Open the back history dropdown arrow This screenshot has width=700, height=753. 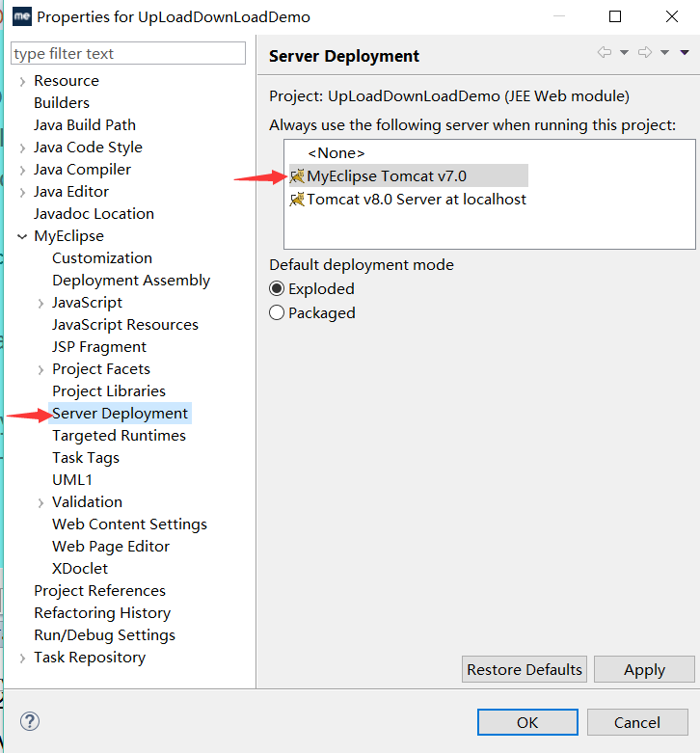click(x=624, y=52)
